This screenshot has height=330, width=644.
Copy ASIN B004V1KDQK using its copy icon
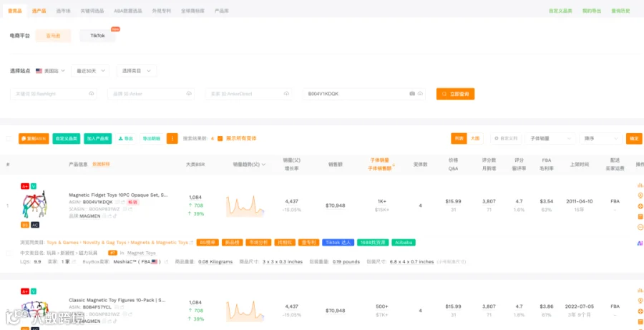pos(117,202)
